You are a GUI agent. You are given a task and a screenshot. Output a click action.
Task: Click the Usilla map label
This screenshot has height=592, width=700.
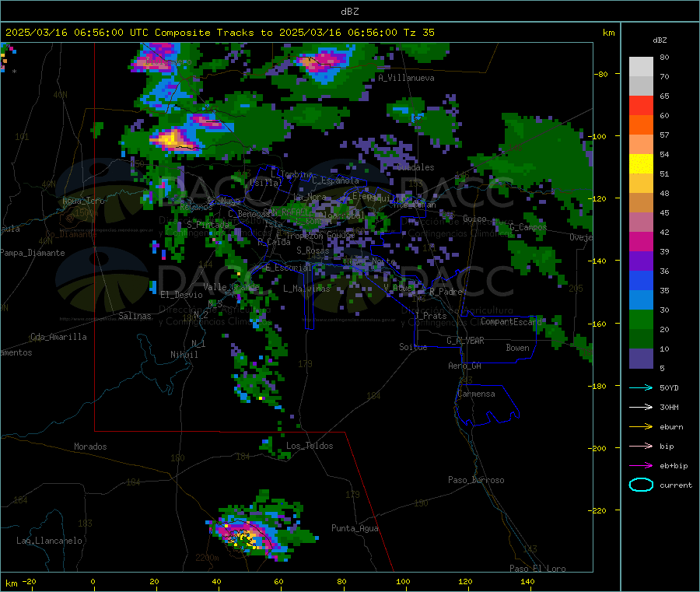click(266, 183)
